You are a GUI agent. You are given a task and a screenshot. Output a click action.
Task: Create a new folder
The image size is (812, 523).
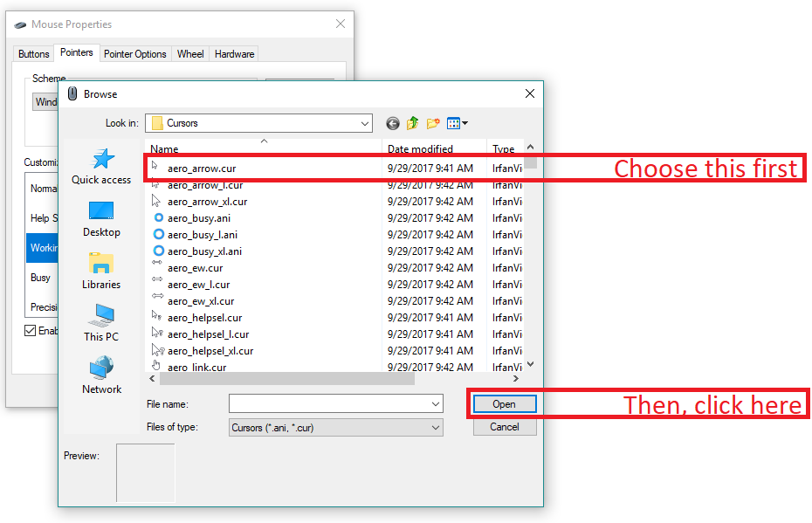[433, 123]
